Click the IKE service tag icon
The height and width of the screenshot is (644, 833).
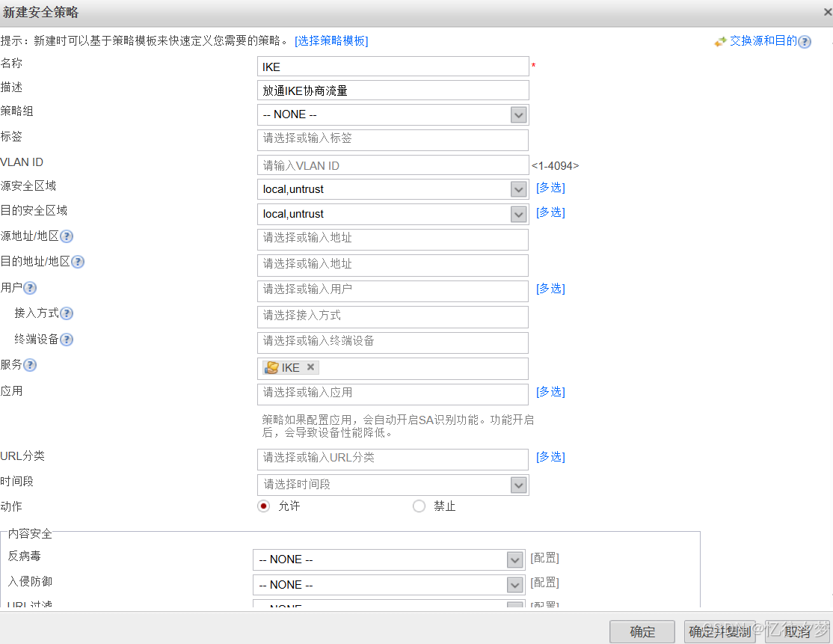point(271,368)
